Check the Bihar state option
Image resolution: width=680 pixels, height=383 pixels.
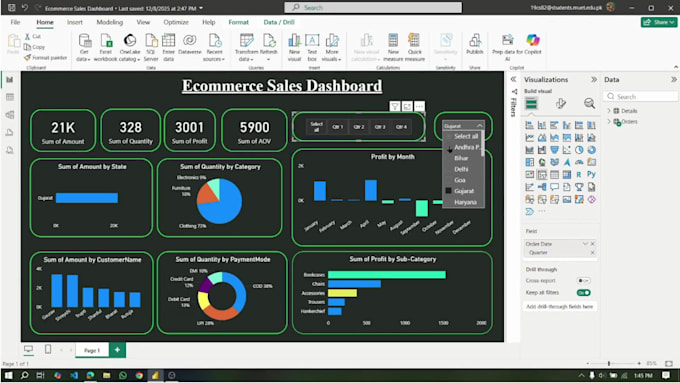(x=448, y=158)
